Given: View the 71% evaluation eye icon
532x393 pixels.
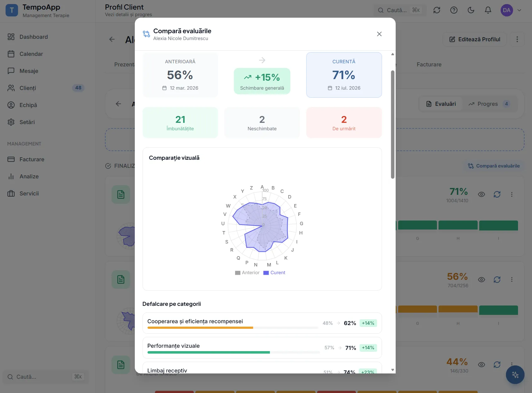Looking at the screenshot, I should (481, 194).
